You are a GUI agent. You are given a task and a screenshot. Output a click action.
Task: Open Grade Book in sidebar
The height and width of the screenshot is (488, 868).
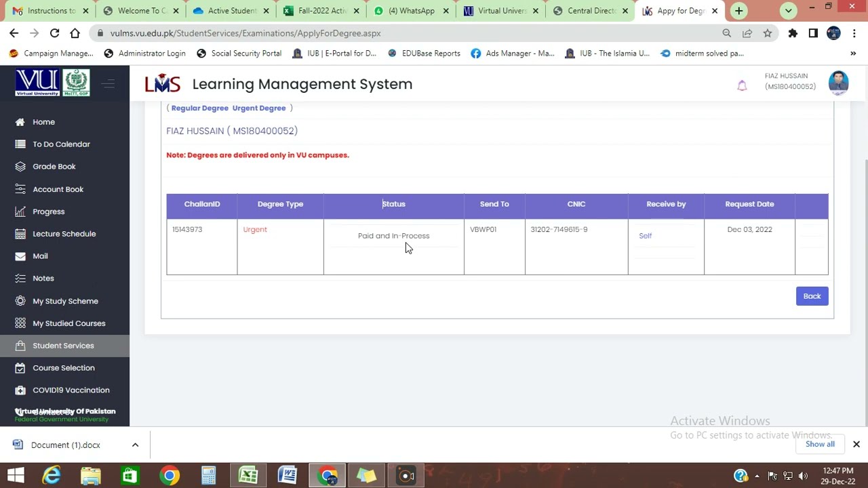coord(54,167)
